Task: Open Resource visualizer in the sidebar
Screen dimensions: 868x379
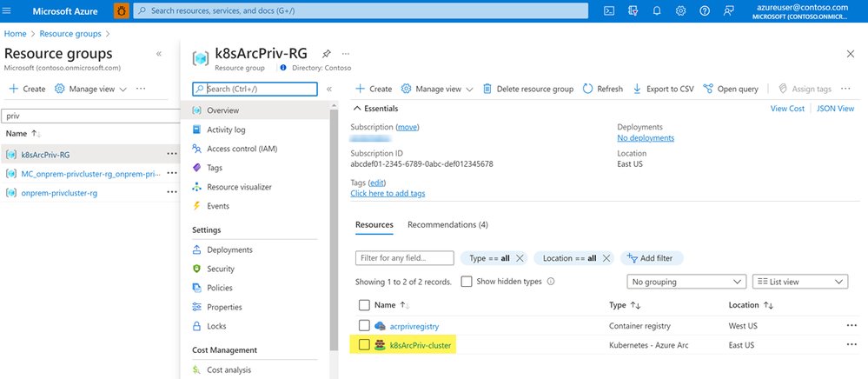Action: (x=239, y=187)
